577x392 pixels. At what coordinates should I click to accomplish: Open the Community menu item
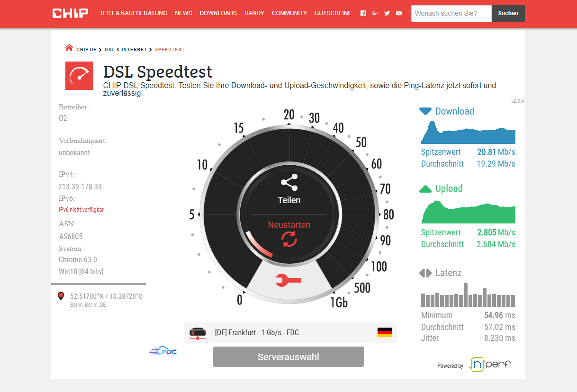[289, 13]
